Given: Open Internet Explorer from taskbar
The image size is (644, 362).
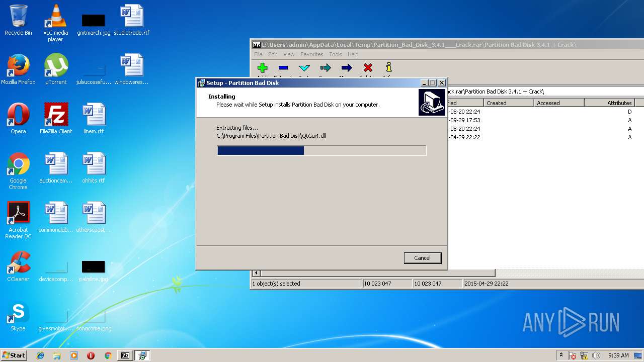Looking at the screenshot, I should tap(40, 355).
